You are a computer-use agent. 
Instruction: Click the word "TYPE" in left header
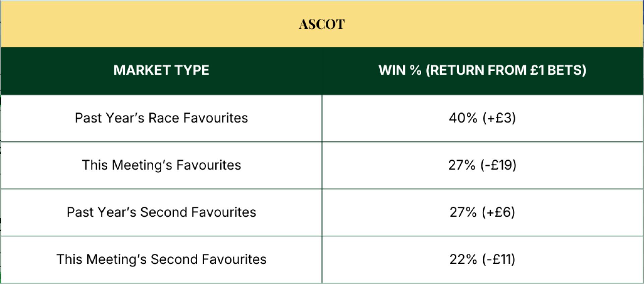[x=192, y=70]
